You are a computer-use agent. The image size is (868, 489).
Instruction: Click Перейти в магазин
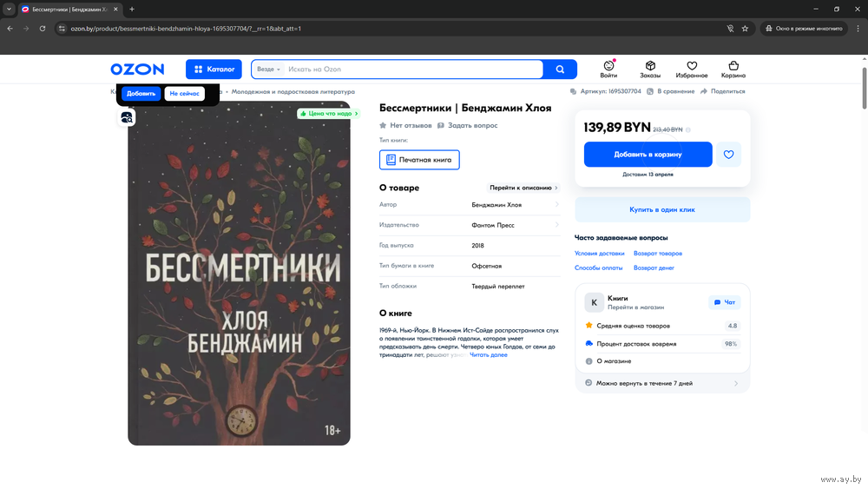(636, 307)
